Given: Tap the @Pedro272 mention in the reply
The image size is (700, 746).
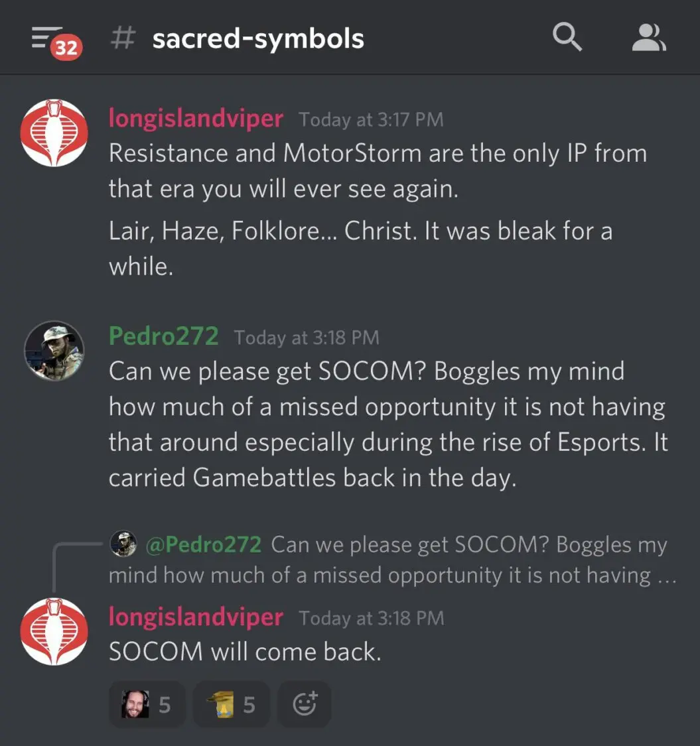Looking at the screenshot, I should tap(203, 544).
